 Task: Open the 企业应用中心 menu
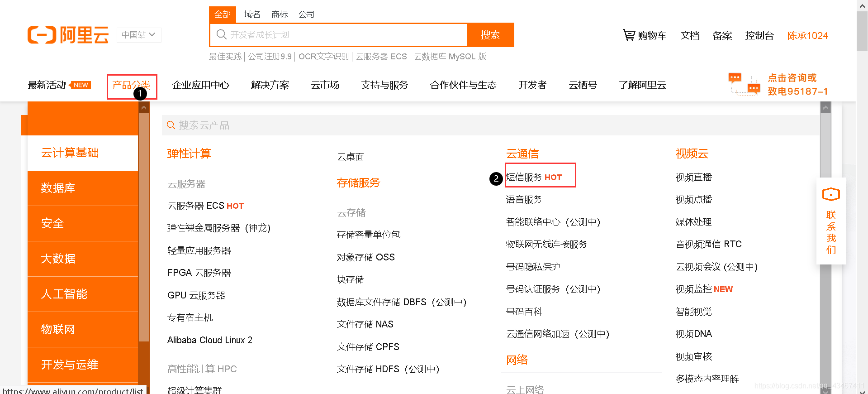(x=201, y=85)
